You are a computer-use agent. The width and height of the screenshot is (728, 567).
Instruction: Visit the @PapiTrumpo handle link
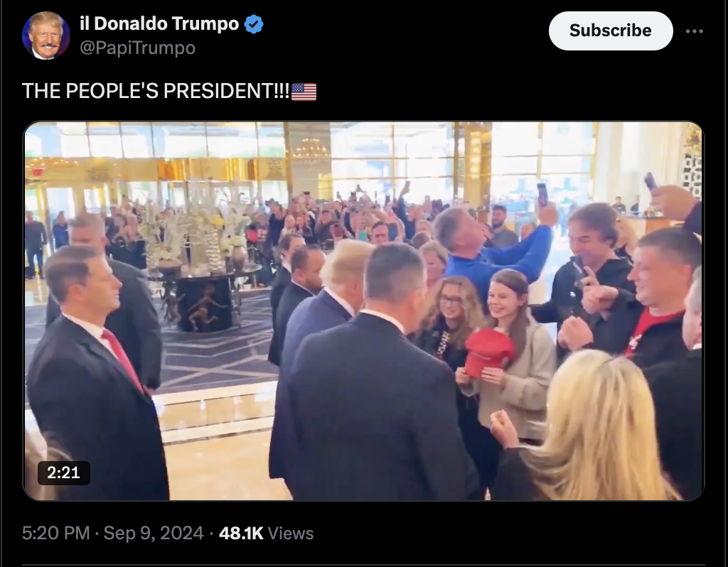point(137,48)
